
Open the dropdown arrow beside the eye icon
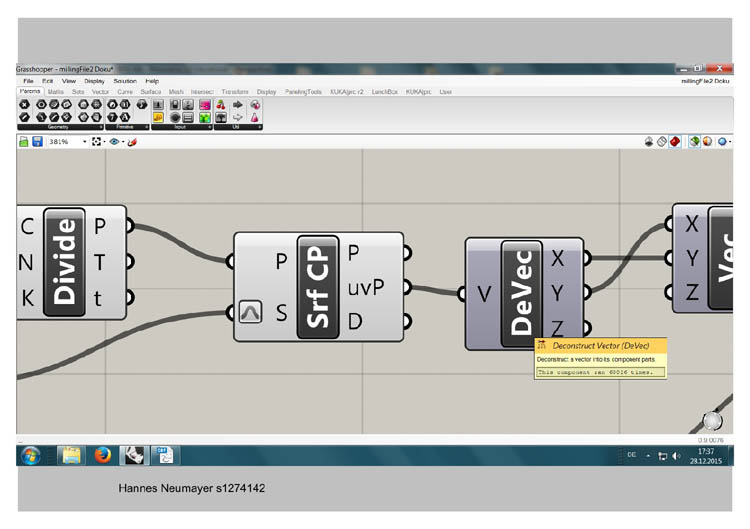pos(123,142)
